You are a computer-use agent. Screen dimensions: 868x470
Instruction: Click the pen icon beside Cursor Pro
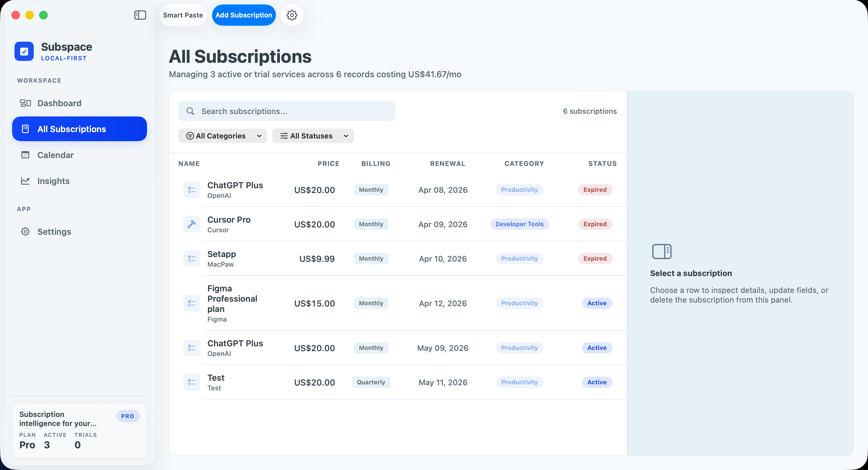[191, 224]
